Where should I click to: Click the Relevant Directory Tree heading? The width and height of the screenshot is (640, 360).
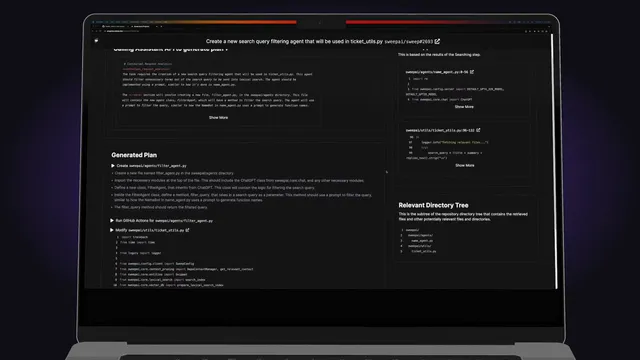(433, 205)
